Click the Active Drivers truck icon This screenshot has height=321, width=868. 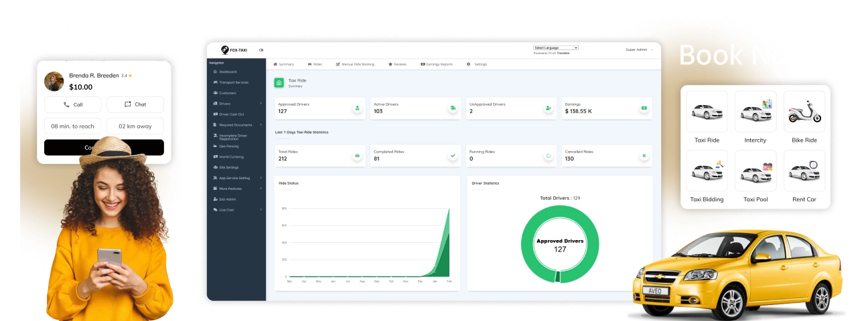pos(453,108)
